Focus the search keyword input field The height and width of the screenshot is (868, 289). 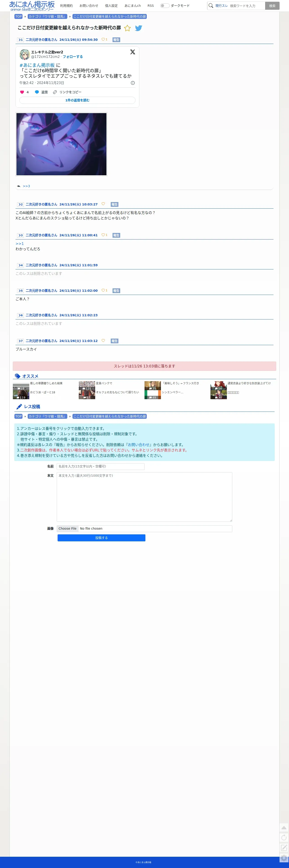(247, 6)
